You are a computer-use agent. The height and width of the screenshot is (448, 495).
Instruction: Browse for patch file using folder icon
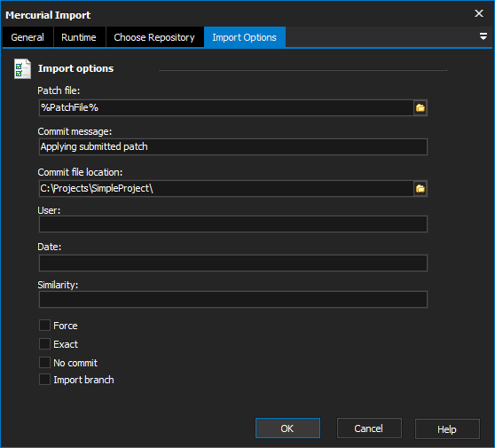coord(420,108)
